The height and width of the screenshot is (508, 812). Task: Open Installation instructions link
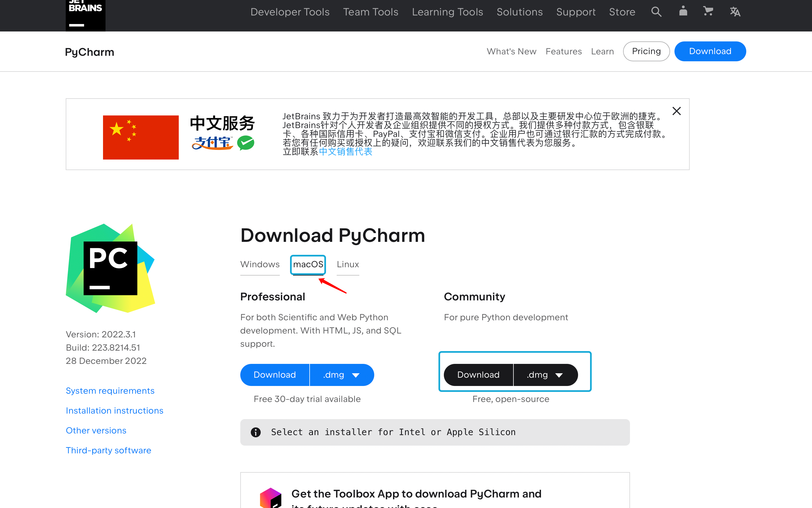click(115, 411)
